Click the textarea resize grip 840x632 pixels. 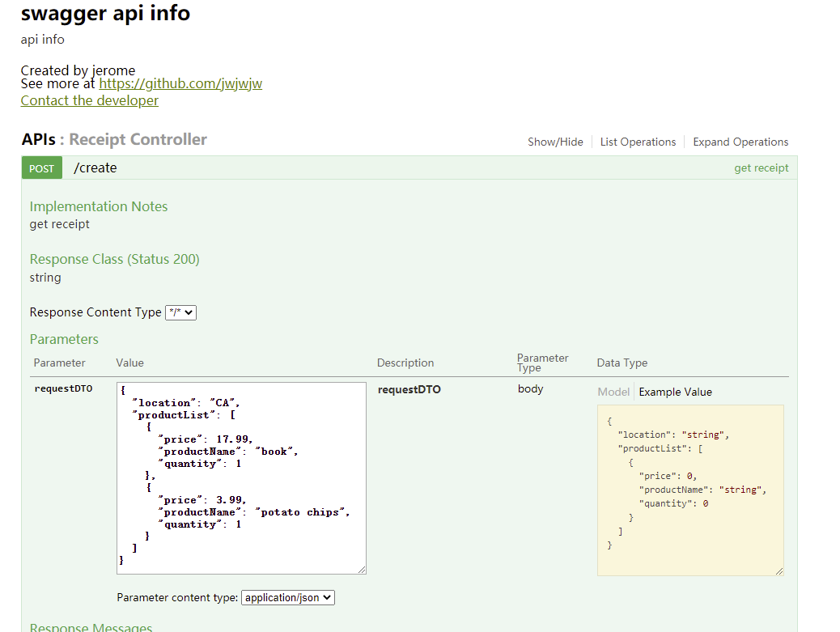362,569
